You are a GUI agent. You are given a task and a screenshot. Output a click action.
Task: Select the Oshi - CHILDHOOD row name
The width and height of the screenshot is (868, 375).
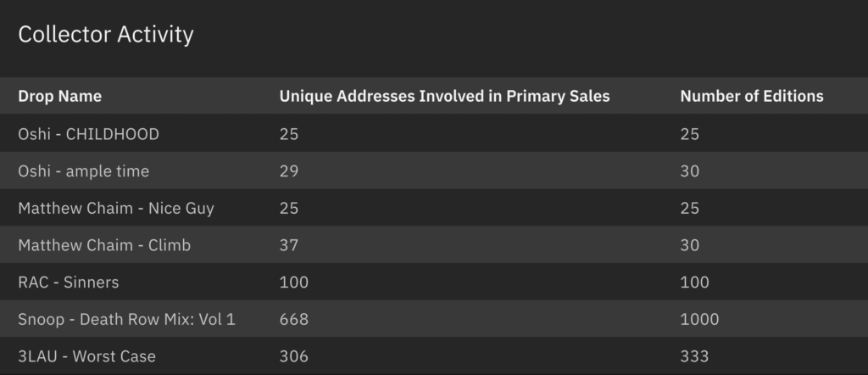pos(88,134)
